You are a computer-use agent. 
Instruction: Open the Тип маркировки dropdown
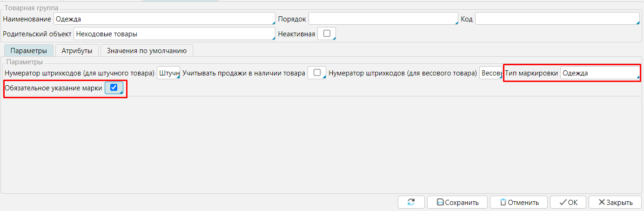pos(599,73)
